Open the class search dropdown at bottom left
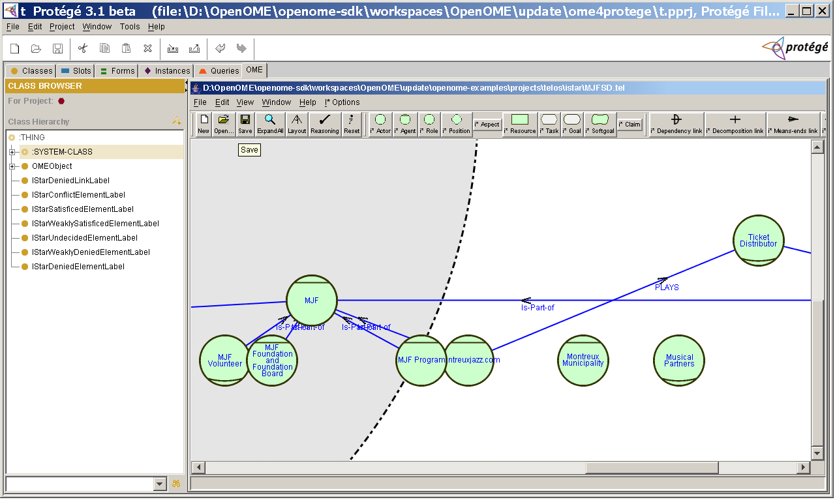Image resolution: width=835 pixels, height=504 pixels. (x=159, y=484)
